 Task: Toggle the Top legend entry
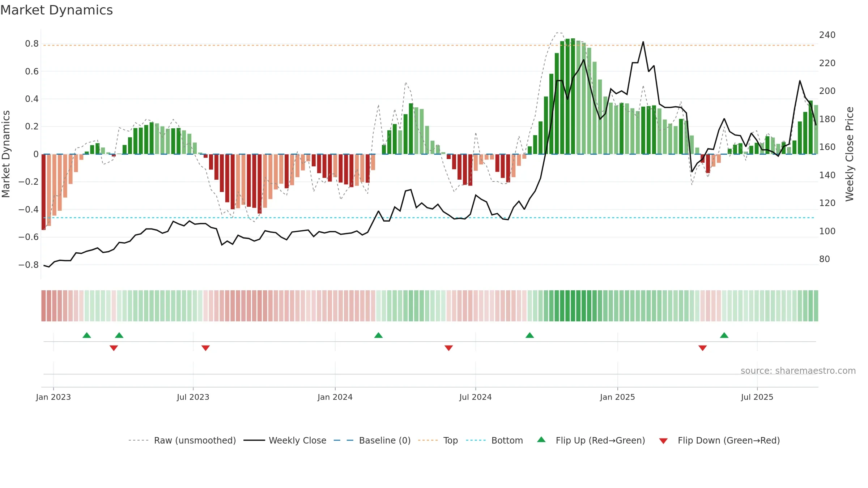pos(438,440)
